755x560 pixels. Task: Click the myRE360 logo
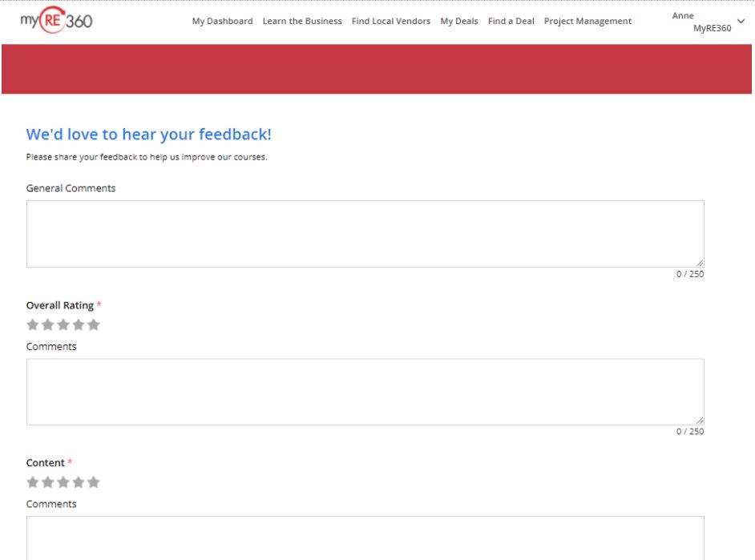pos(56,21)
